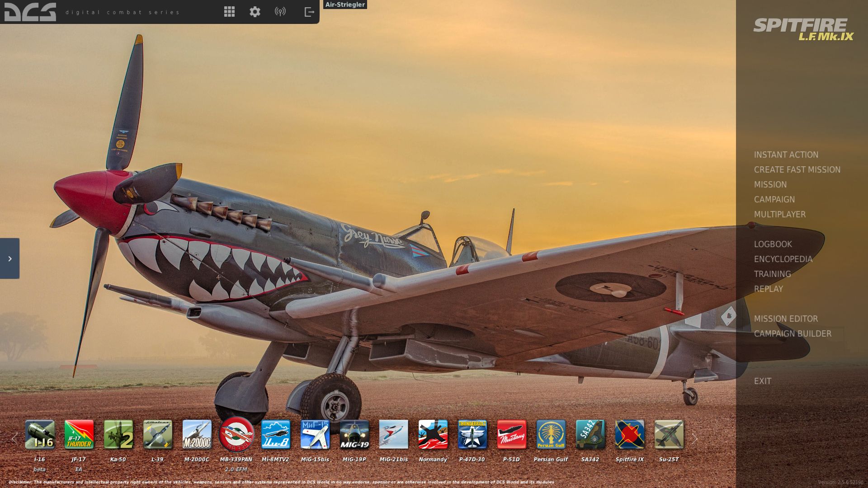This screenshot has width=868, height=488.
Task: Select the JF-17 Thunder module icon
Action: tap(79, 434)
